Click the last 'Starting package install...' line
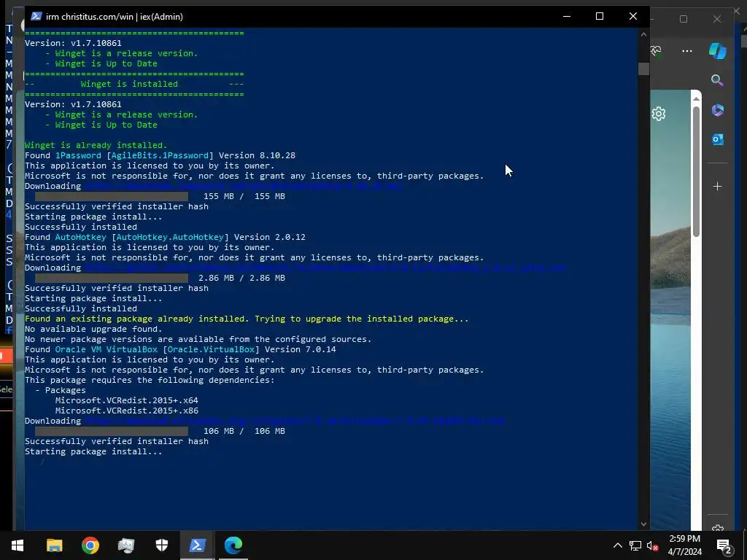Viewport: 747px width, 560px height. [93, 451]
